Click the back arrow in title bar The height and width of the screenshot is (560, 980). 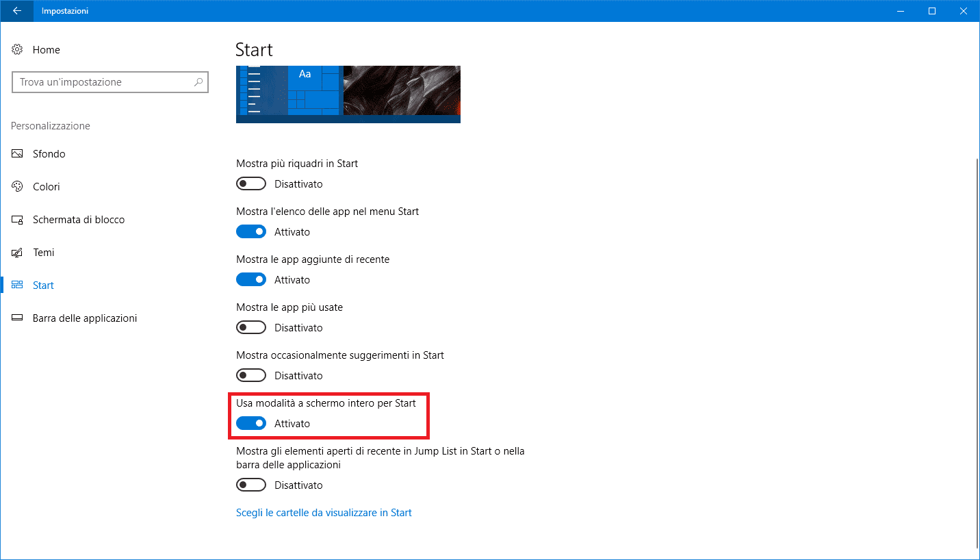17,11
